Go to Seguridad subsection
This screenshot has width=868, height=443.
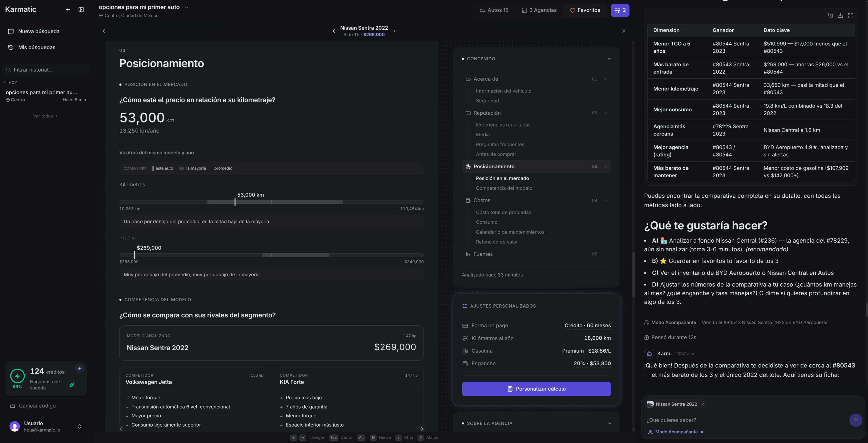[487, 101]
